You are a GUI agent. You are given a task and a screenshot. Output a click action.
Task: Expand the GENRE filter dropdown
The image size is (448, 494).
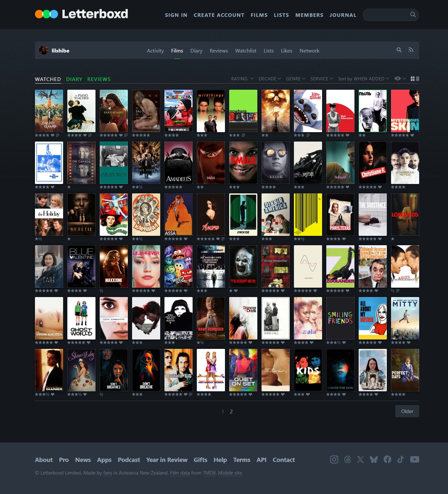[296, 79]
